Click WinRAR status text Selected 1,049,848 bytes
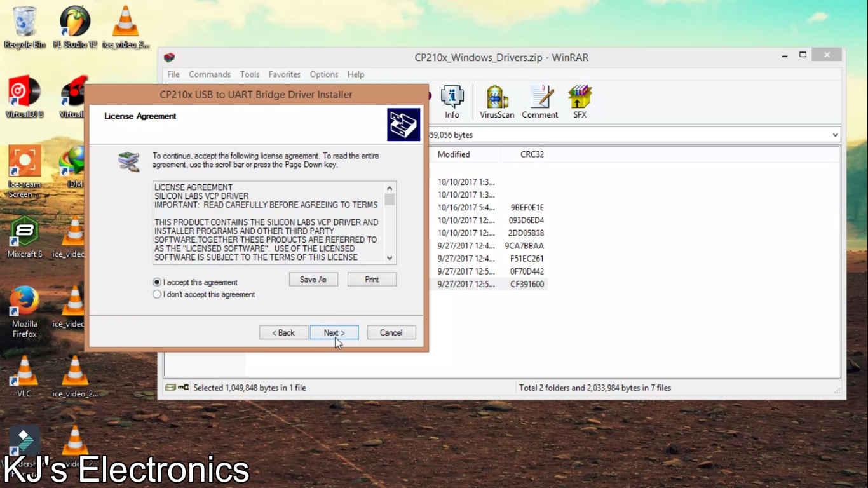The width and height of the screenshot is (868, 488). [250, 388]
